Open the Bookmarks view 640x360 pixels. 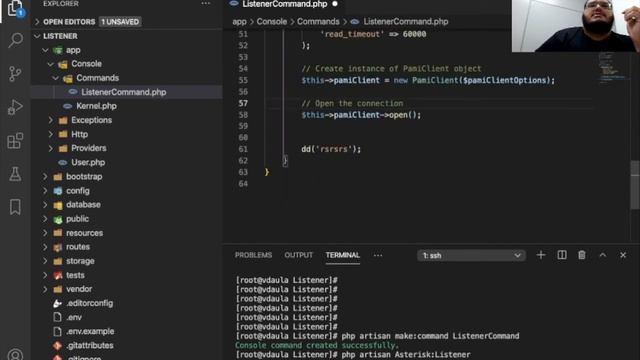point(15,207)
